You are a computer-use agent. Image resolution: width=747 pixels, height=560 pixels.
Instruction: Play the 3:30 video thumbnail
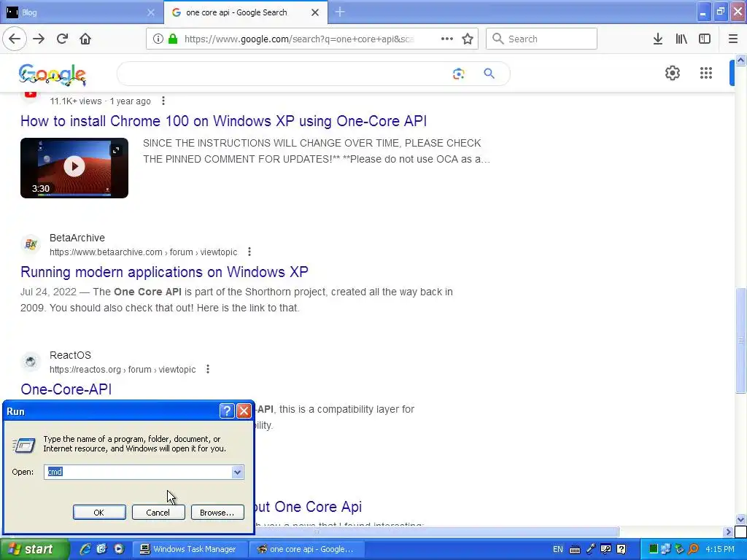click(x=74, y=168)
